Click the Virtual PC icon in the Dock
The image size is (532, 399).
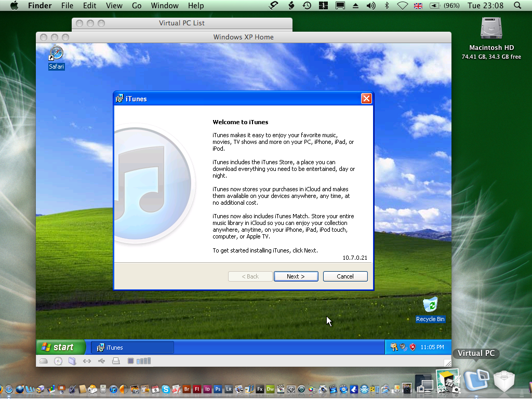[475, 381]
